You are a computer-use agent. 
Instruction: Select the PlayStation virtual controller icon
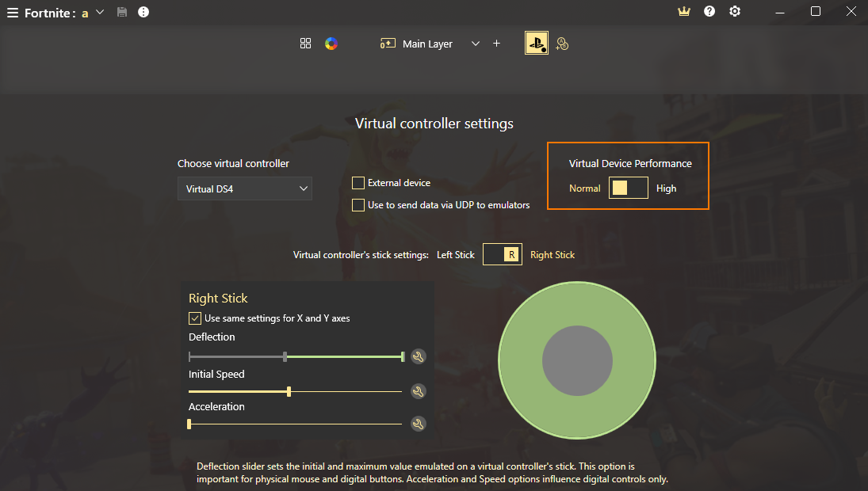click(x=537, y=43)
